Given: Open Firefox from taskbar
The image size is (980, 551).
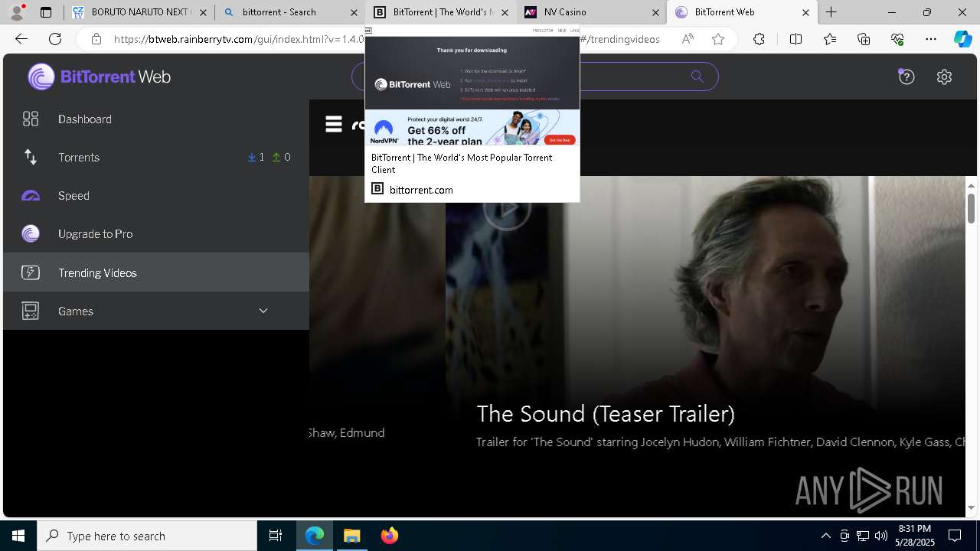Looking at the screenshot, I should [390, 536].
